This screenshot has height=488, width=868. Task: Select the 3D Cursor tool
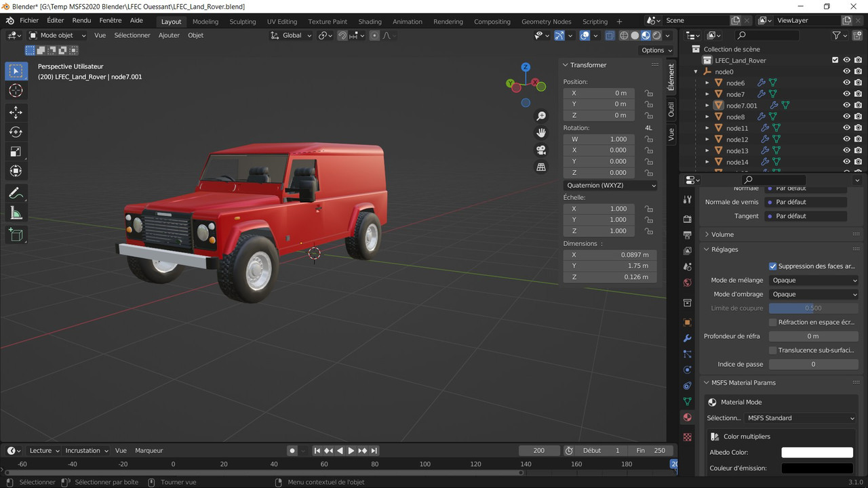16,91
